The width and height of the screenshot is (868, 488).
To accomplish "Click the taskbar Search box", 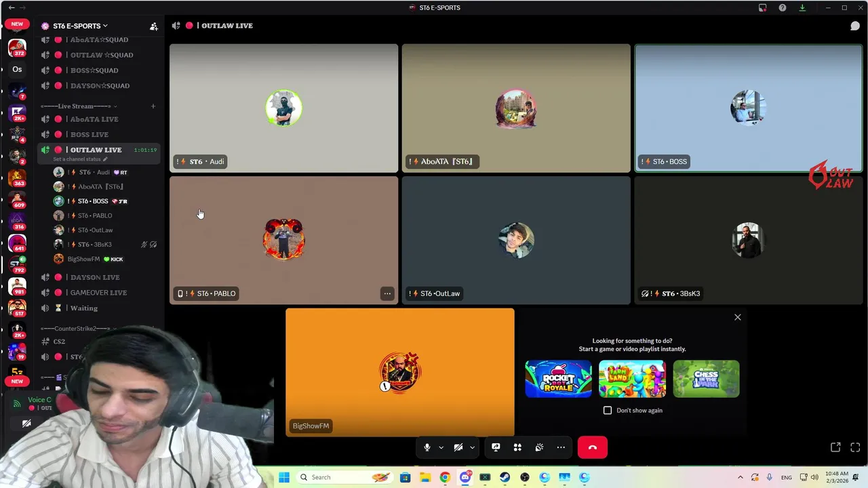I will [344, 477].
